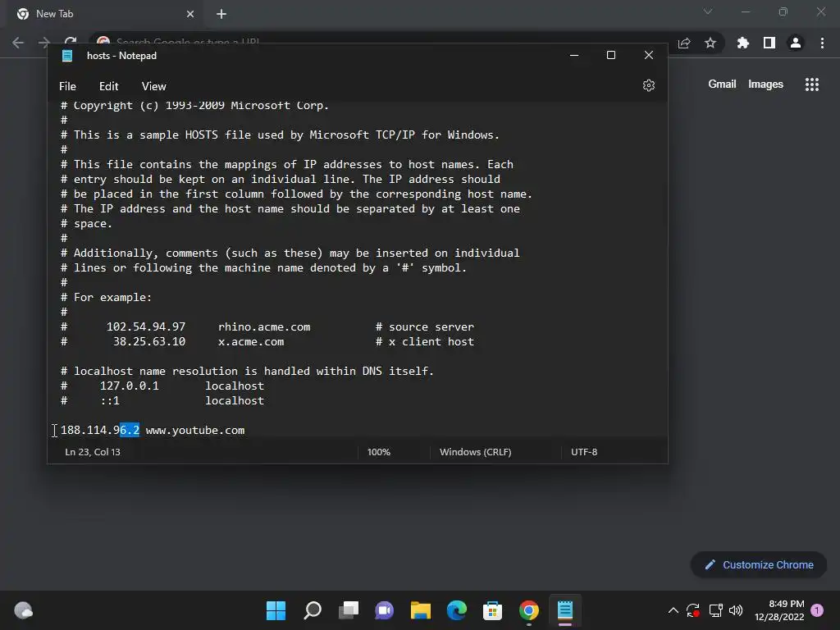Viewport: 840px width, 630px height.
Task: Open Gmail link in Chrome
Action: pyautogui.click(x=722, y=84)
